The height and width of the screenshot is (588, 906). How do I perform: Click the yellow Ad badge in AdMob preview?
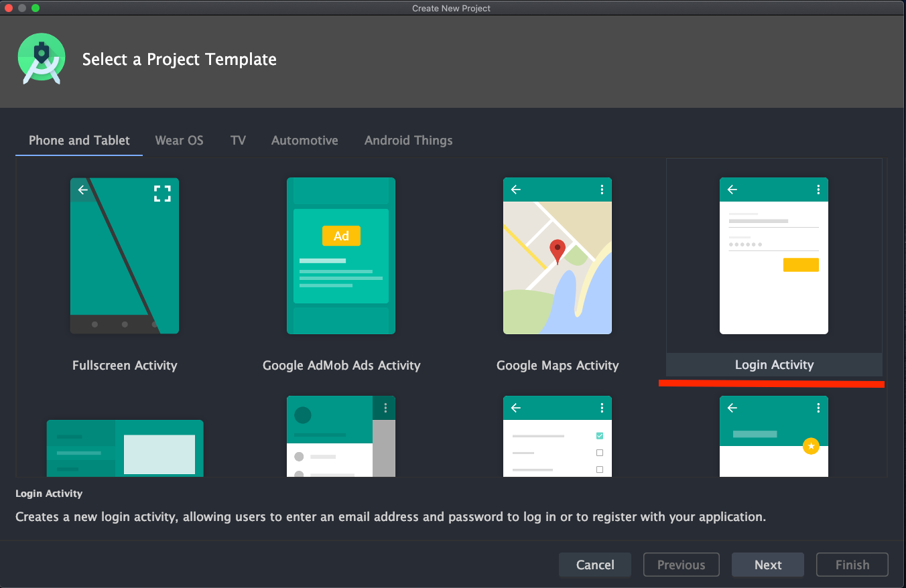[x=341, y=236]
